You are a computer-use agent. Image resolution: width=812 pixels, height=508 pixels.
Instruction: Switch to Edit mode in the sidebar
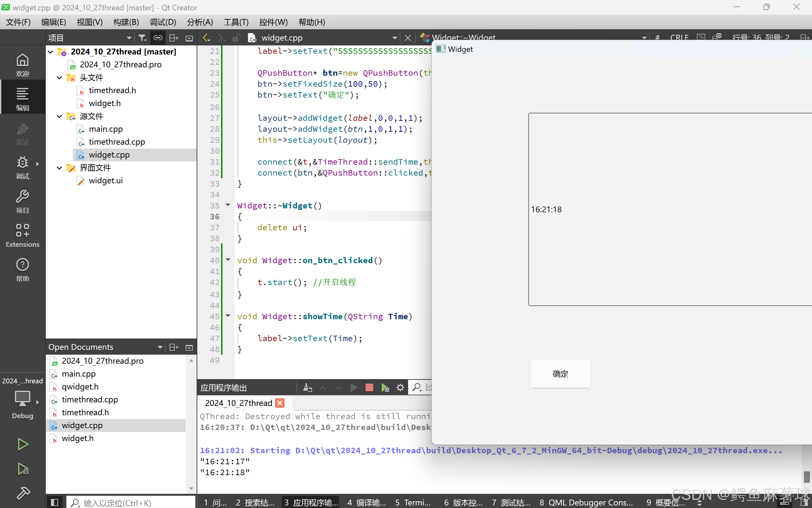click(x=23, y=99)
